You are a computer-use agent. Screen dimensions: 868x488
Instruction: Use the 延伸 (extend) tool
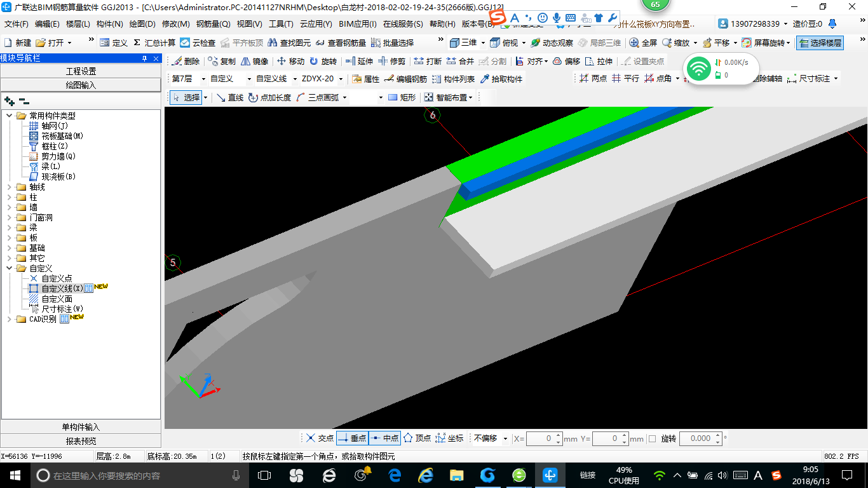pos(359,62)
